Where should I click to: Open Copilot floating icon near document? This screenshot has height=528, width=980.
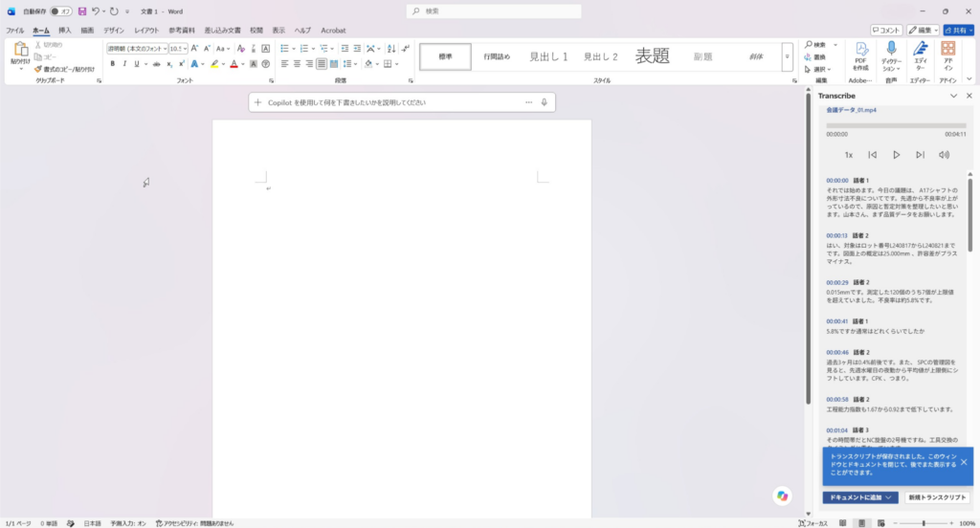click(783, 496)
